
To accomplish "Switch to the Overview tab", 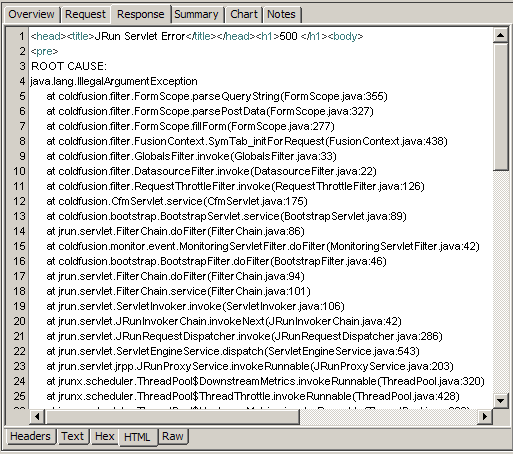I will (31, 15).
